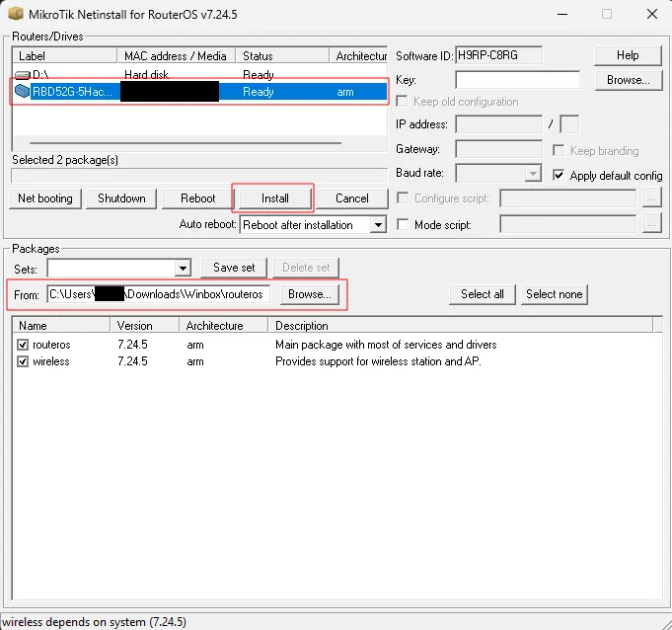Sort packages by Version column header
This screenshot has width=672, height=630.
[x=145, y=326]
